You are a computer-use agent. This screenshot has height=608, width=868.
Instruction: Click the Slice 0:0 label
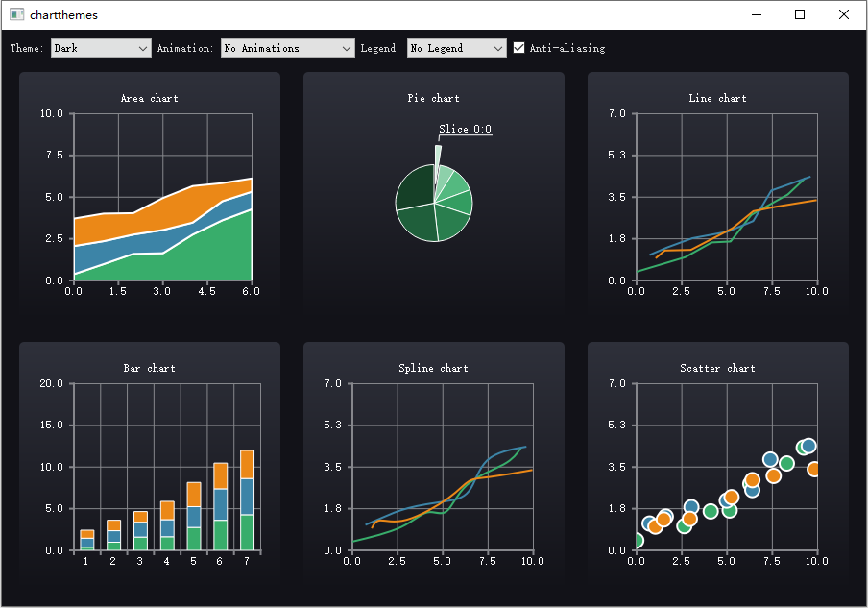[465, 129]
